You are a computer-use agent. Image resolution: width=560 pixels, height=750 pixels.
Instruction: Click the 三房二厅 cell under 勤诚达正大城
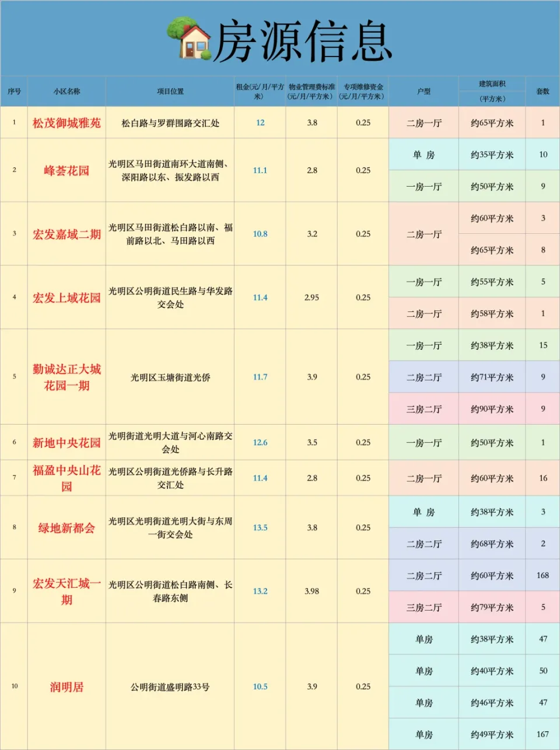pyautogui.click(x=423, y=408)
